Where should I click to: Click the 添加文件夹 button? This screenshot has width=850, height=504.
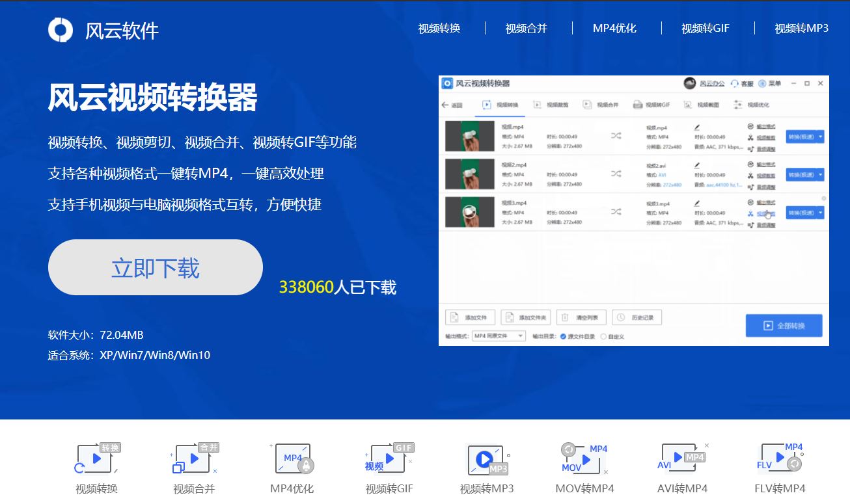(x=526, y=317)
